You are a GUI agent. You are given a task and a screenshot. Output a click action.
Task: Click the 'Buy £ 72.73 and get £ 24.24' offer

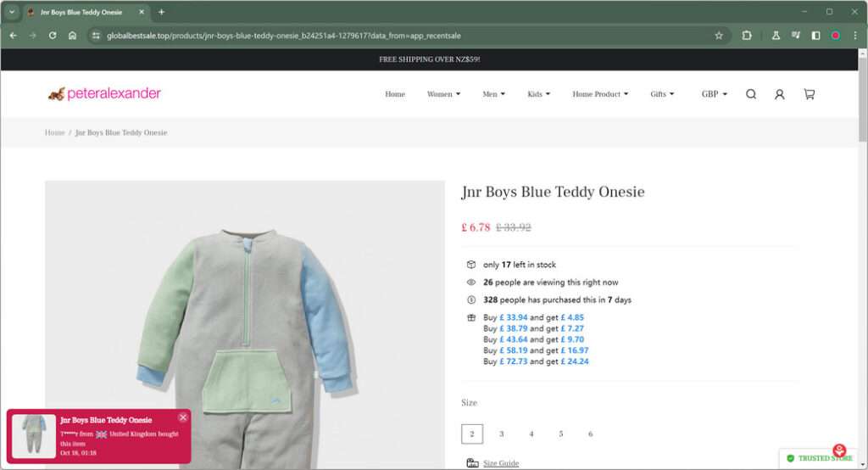536,361
